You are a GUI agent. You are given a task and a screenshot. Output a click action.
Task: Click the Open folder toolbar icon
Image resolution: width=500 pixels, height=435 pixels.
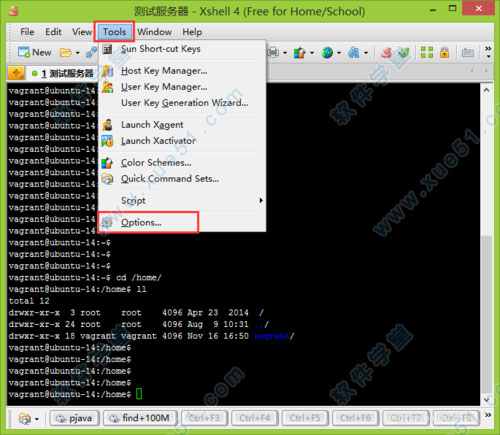pyautogui.click(x=65, y=53)
